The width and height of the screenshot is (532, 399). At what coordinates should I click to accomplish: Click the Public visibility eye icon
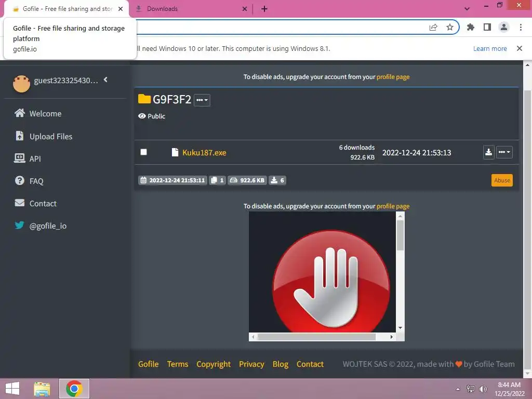point(142,116)
